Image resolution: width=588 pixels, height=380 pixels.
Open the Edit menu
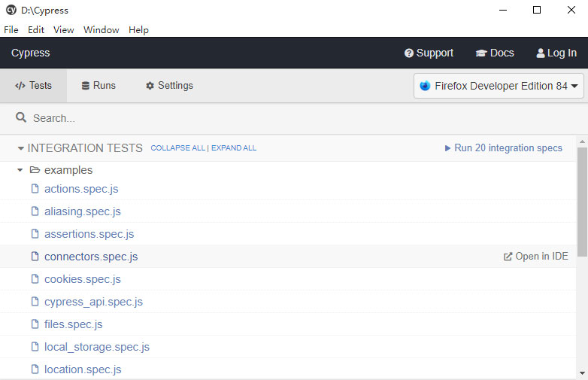tap(36, 29)
